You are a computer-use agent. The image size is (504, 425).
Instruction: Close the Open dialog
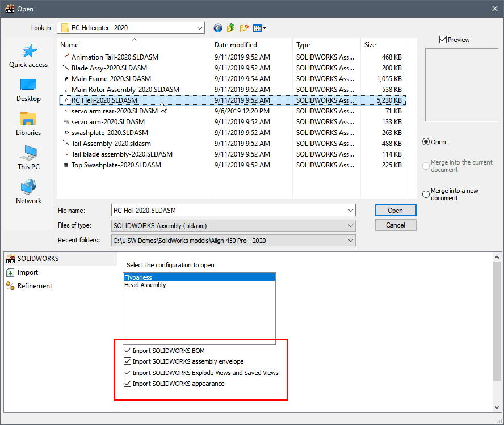(x=495, y=9)
